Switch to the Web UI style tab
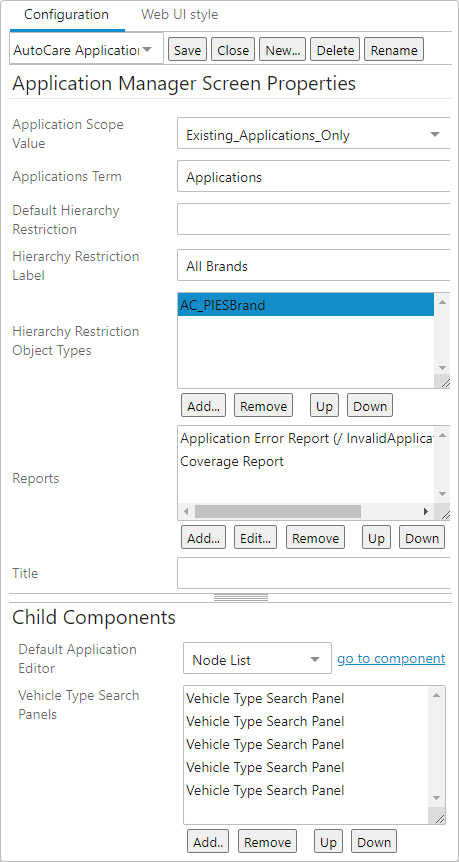The width and height of the screenshot is (459, 862). click(179, 14)
